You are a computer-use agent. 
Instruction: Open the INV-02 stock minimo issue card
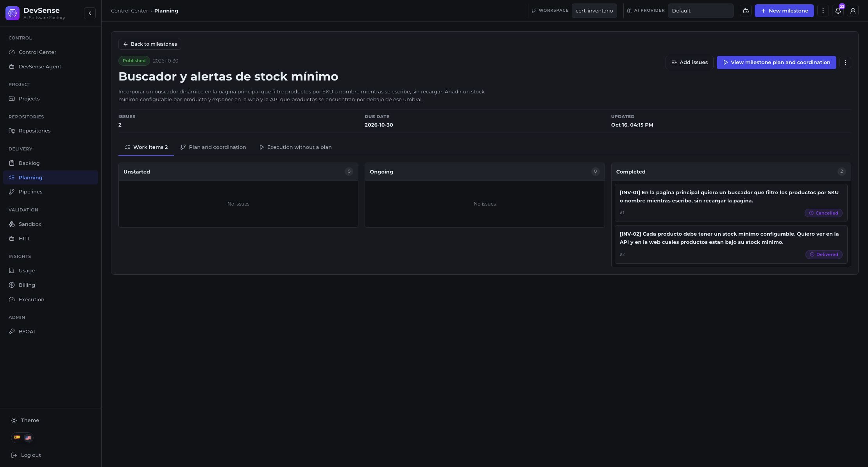coord(731,245)
